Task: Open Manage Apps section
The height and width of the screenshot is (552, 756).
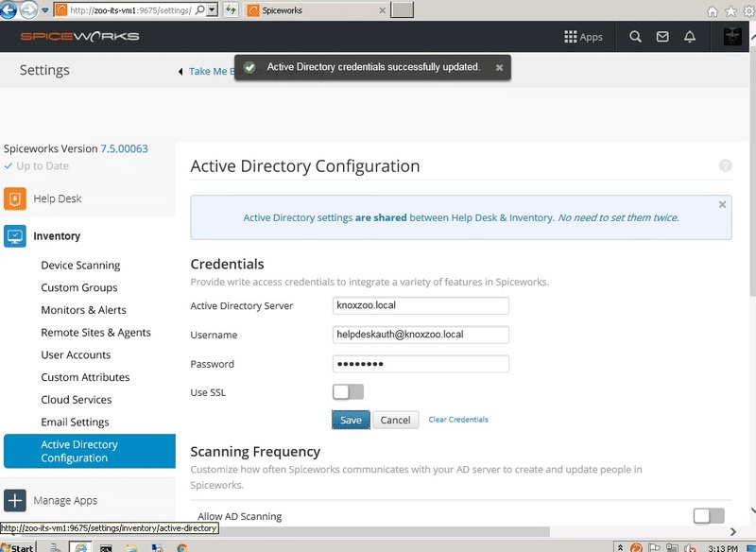Action: click(x=65, y=501)
